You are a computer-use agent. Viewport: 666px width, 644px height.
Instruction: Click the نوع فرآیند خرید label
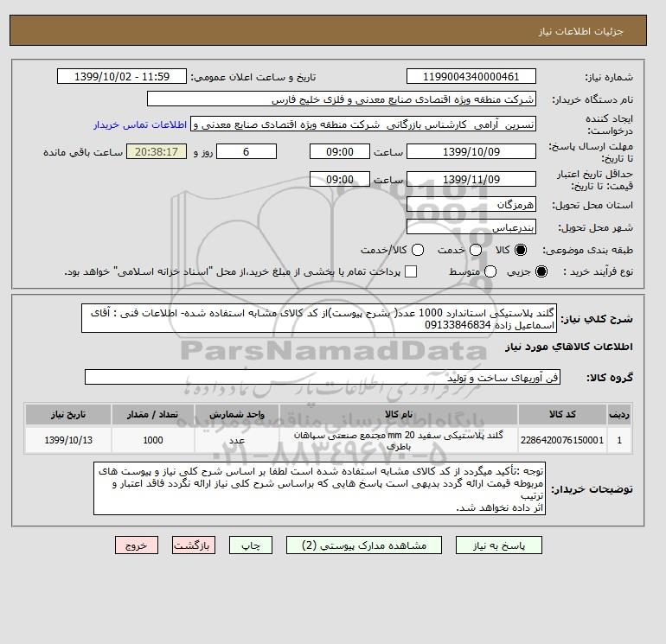tap(598, 271)
